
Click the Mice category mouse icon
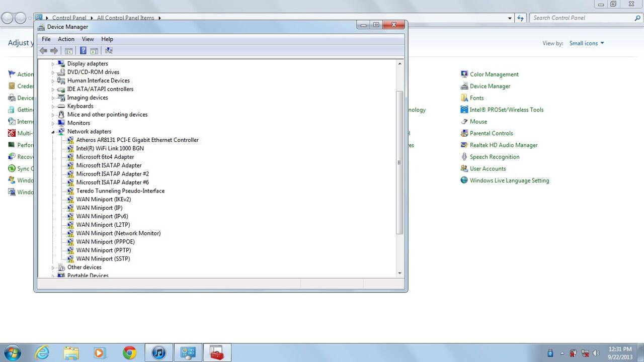61,115
